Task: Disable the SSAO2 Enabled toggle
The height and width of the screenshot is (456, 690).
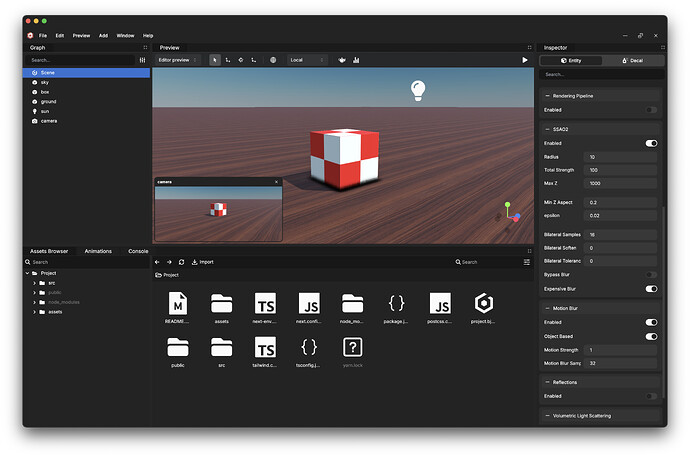Action: click(651, 143)
